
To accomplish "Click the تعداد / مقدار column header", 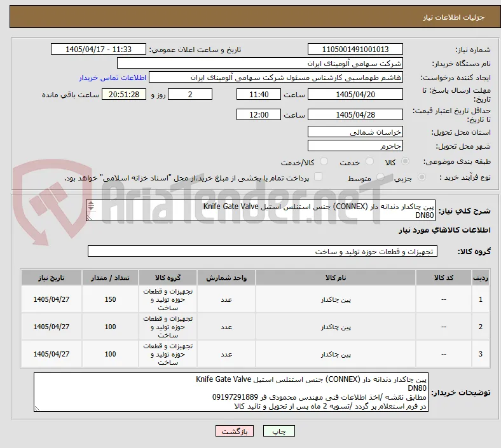I will pyautogui.click(x=110, y=278).
